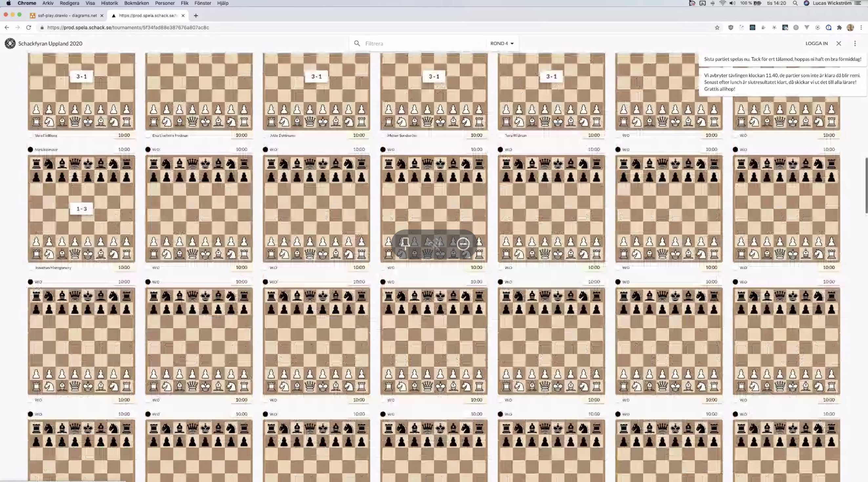Image resolution: width=868 pixels, height=482 pixels.
Task: Open the Redigera menu
Action: pos(70,3)
